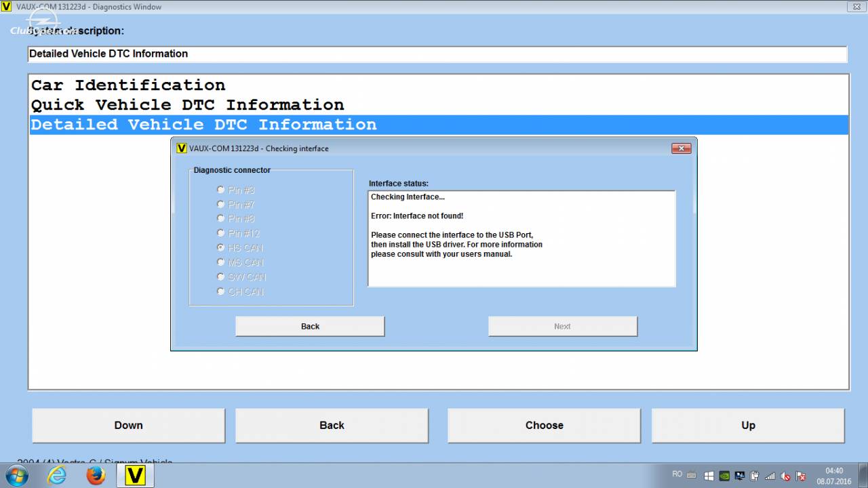Open the network signal tray icon
The image size is (868, 488).
(x=770, y=476)
